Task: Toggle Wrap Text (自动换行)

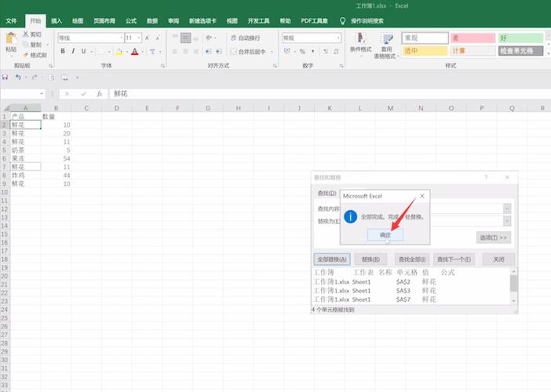Action: pyautogui.click(x=245, y=38)
